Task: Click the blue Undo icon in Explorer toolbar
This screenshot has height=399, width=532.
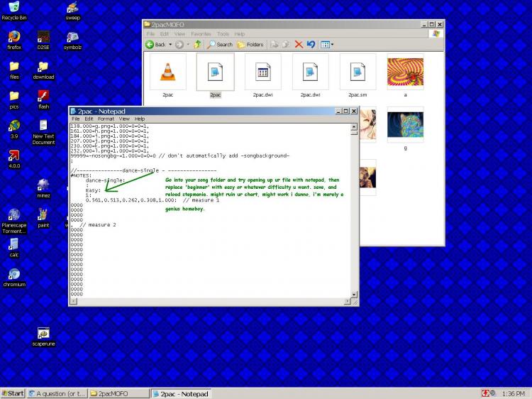Action: (x=311, y=44)
